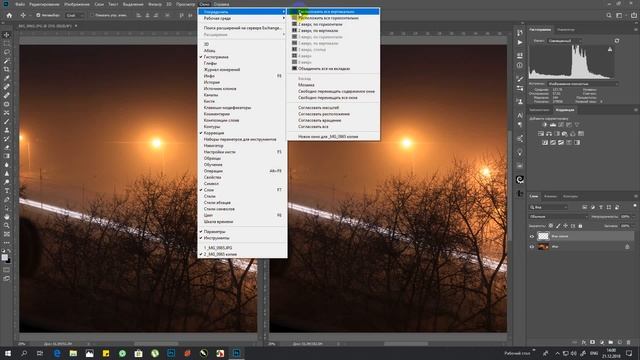Open Histogram panel options menu
Viewport: 640px width, 360px height.
635,29
